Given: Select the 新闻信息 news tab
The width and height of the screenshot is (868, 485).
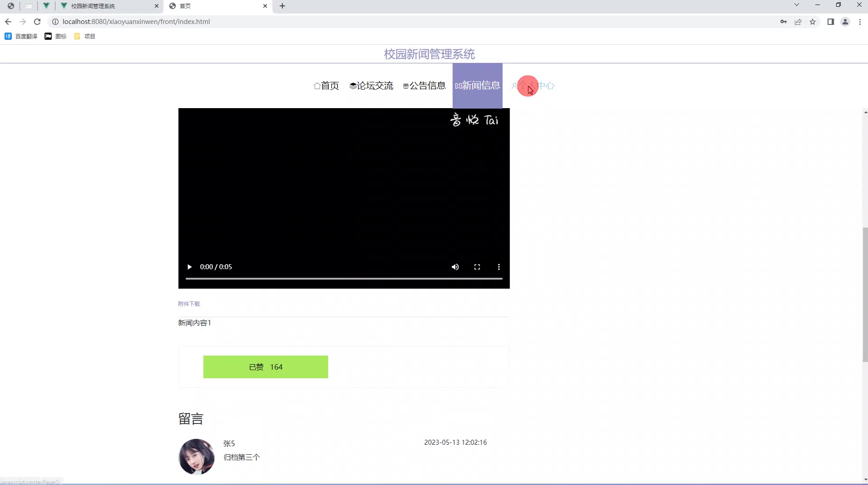Looking at the screenshot, I should (x=477, y=86).
